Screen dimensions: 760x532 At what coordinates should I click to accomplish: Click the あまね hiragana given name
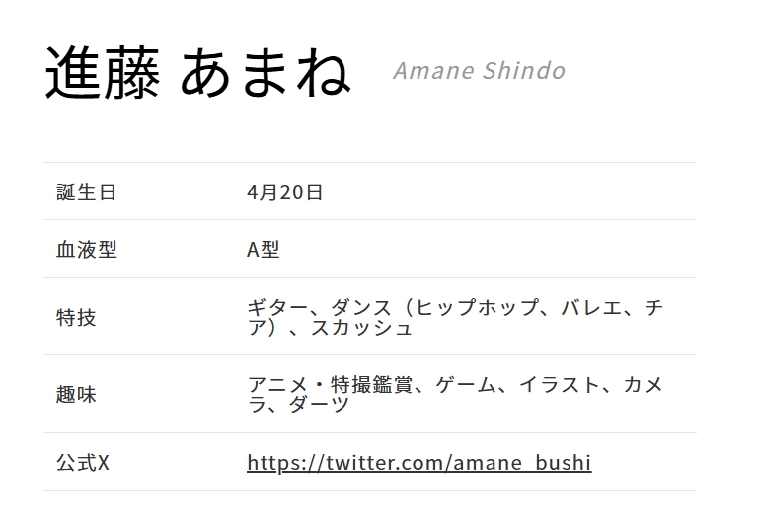266,73
